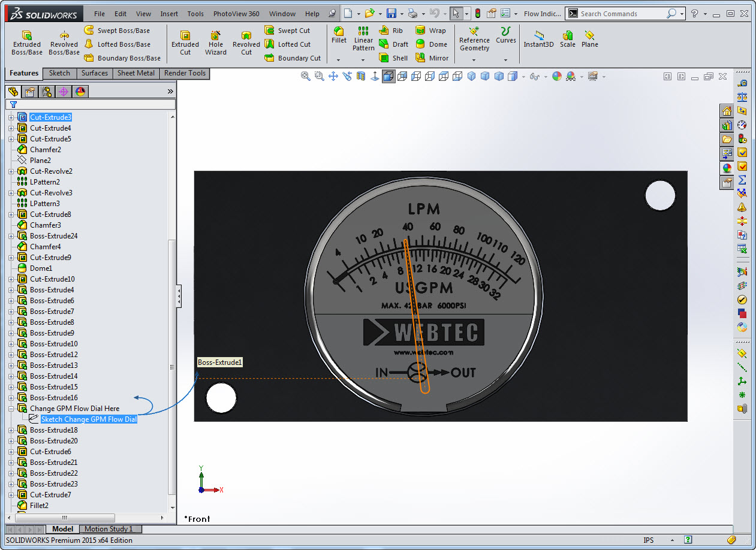Click the Extruded Boss/Base tool
756x550 pixels.
click(x=27, y=43)
